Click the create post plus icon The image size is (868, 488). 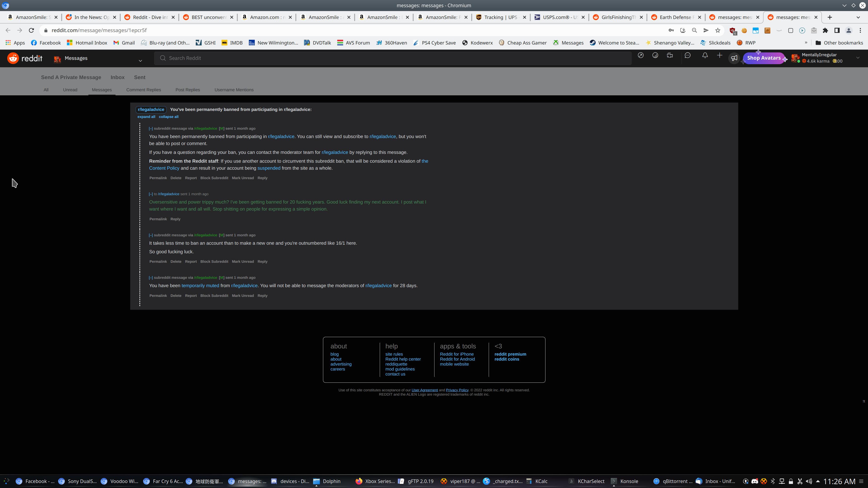pos(719,56)
